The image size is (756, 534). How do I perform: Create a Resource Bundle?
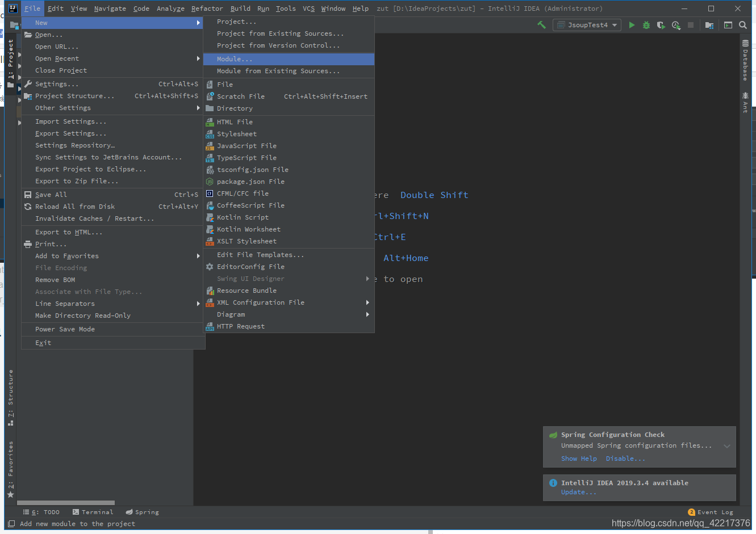289,291
